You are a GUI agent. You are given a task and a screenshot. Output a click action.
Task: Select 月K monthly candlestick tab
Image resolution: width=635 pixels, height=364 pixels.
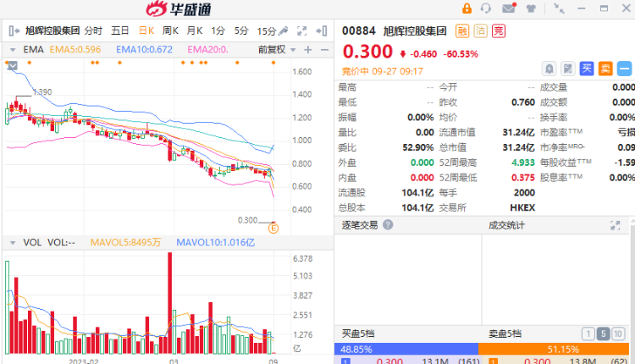[x=195, y=30]
